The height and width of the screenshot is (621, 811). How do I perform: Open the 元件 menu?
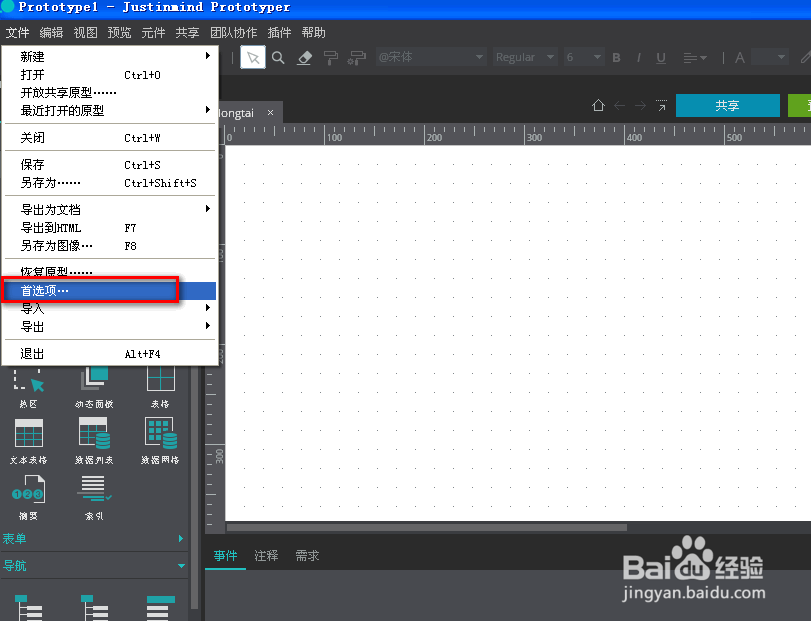click(x=153, y=33)
